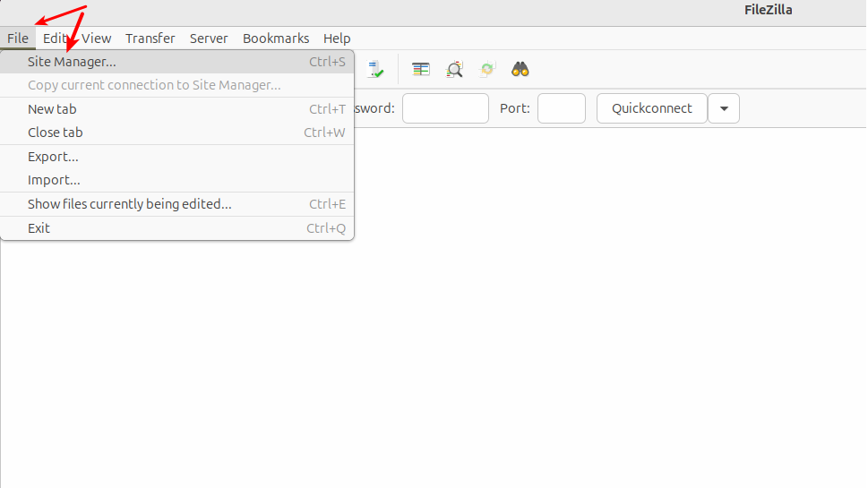Choose Exit from the File menu
Image resolution: width=868 pixels, height=488 pixels.
(177, 228)
